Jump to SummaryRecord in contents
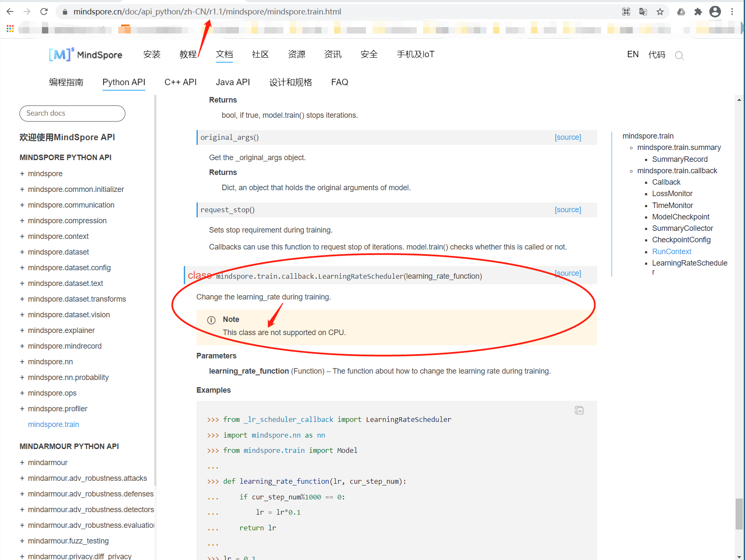Image resolution: width=745 pixels, height=560 pixels. pyautogui.click(x=680, y=159)
